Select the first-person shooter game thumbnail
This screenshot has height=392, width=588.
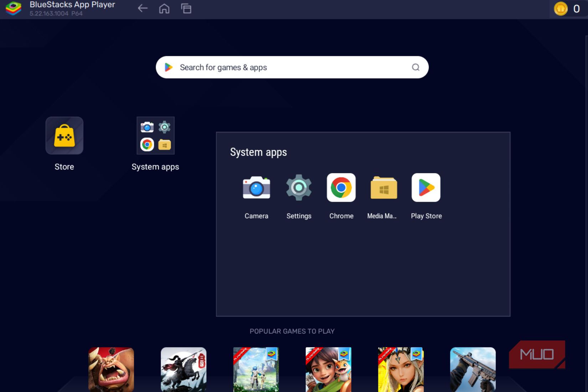[x=473, y=370]
